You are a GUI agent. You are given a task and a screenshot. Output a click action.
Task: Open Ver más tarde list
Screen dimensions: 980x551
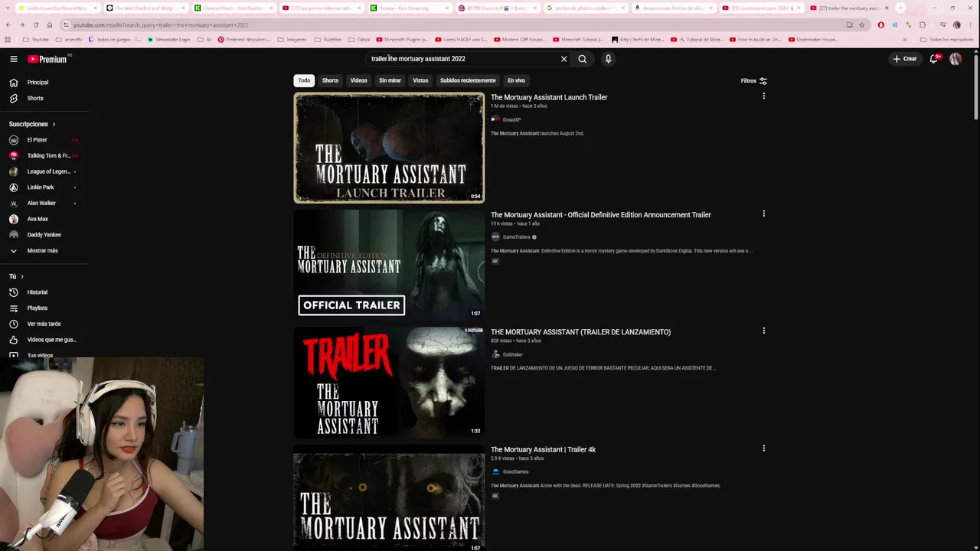[x=44, y=324]
